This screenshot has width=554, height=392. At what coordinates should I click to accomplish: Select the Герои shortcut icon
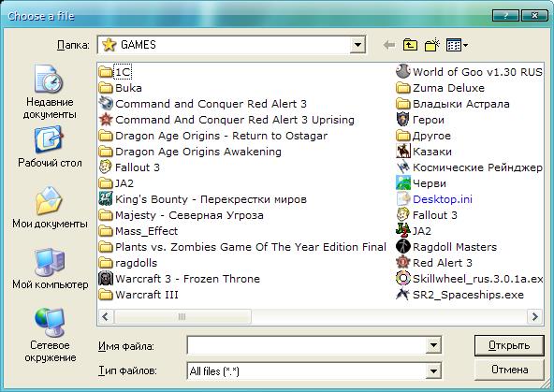pyautogui.click(x=402, y=120)
